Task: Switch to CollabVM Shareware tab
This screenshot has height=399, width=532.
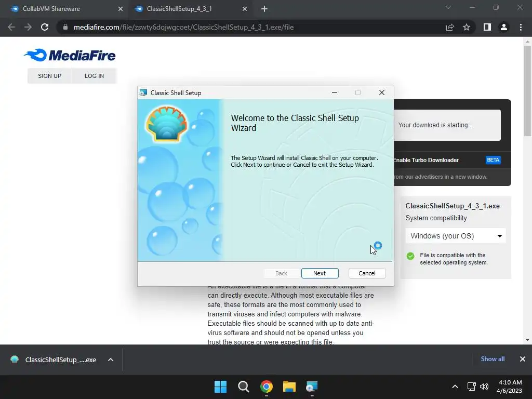Action: point(51,9)
